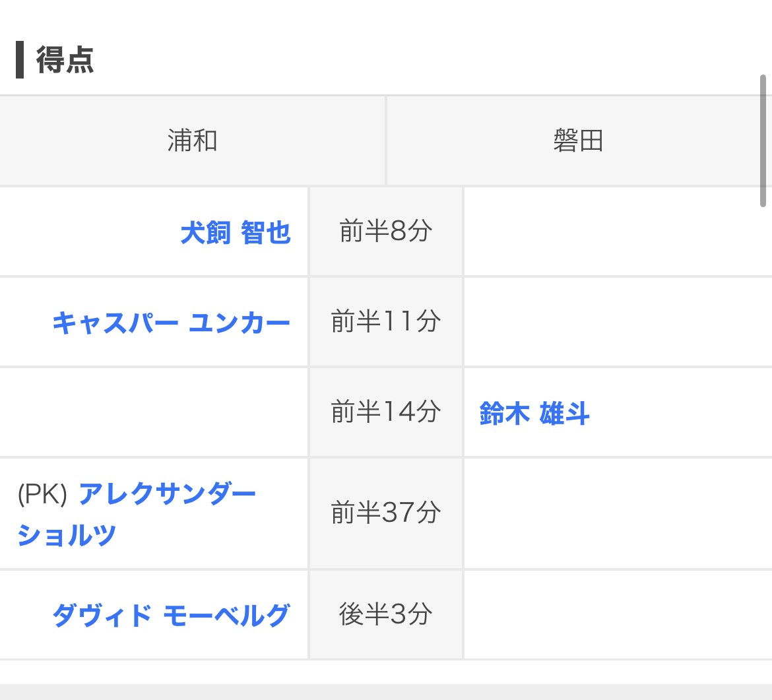Click empty 磐田 cell beside 前半37分
772x700 pixels.
click(617, 513)
